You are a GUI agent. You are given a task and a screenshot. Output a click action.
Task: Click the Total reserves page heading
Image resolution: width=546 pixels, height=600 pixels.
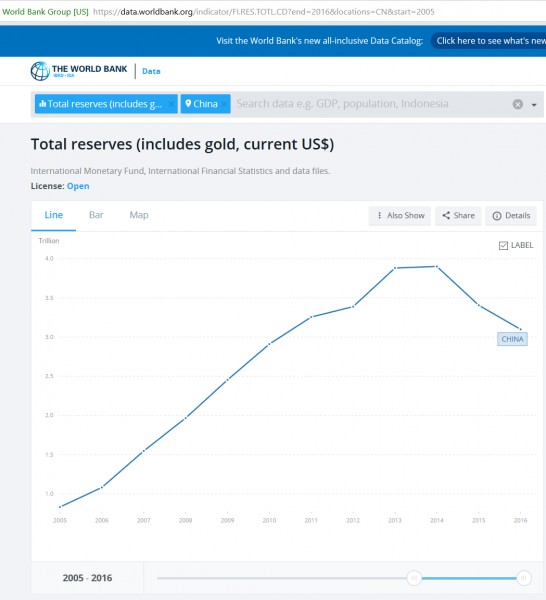coord(182,144)
